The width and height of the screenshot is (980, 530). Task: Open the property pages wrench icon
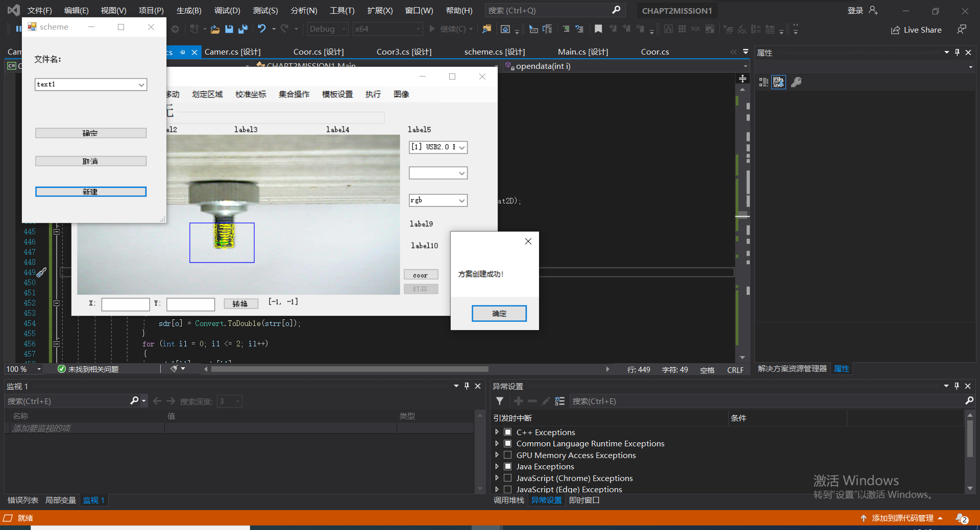click(x=796, y=82)
